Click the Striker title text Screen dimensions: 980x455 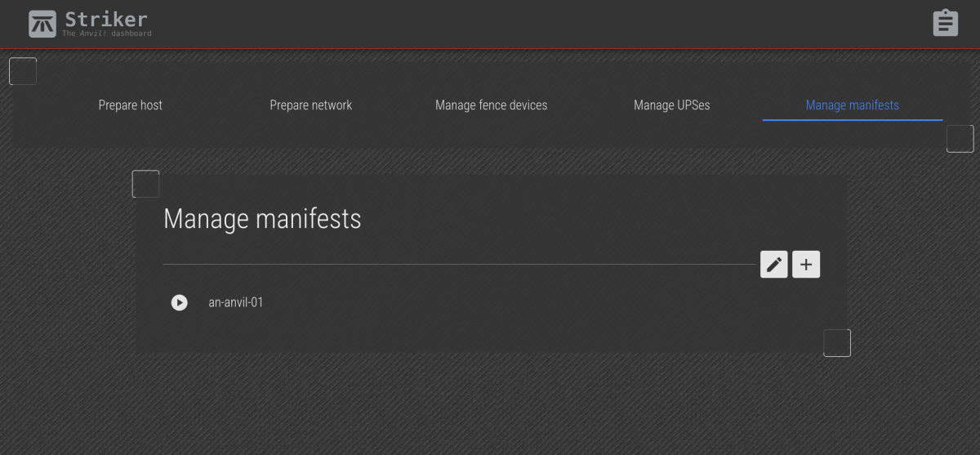point(106,18)
